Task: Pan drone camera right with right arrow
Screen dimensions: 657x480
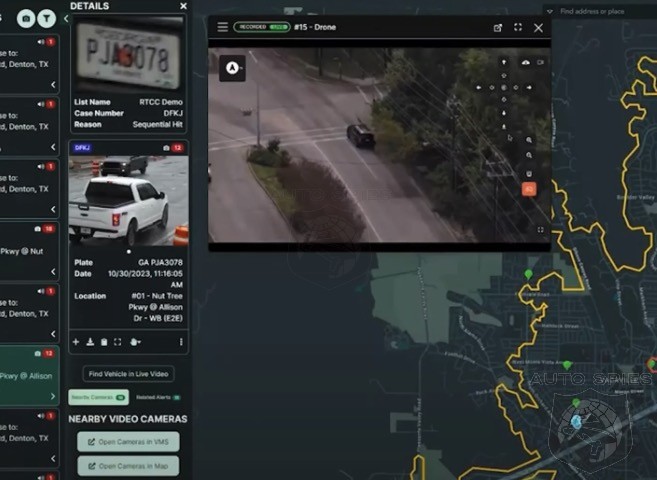Action: tap(529, 88)
